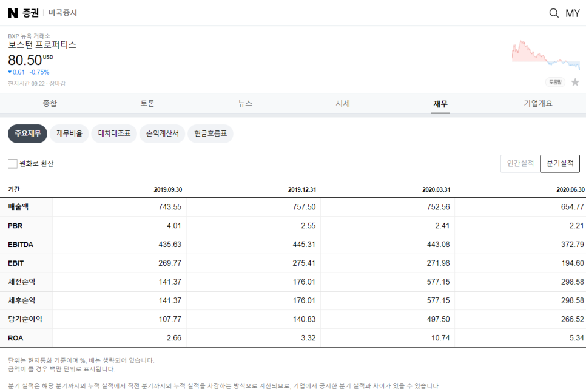Show the 재무비율 financial ratios
This screenshot has height=392, width=586.
click(x=69, y=133)
